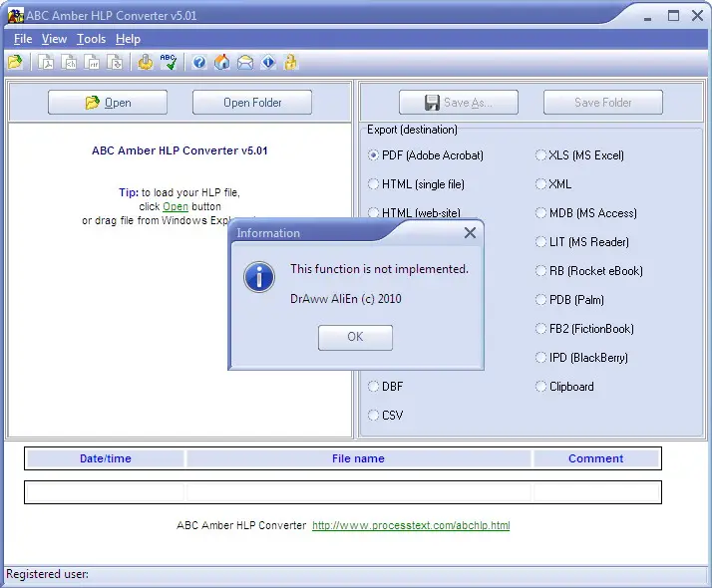The width and height of the screenshot is (712, 588).
Task: Close the Information dialog with X
Action: point(470,233)
